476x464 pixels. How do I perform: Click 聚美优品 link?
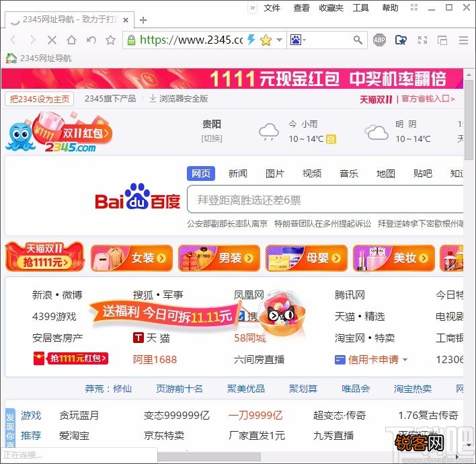(x=246, y=389)
